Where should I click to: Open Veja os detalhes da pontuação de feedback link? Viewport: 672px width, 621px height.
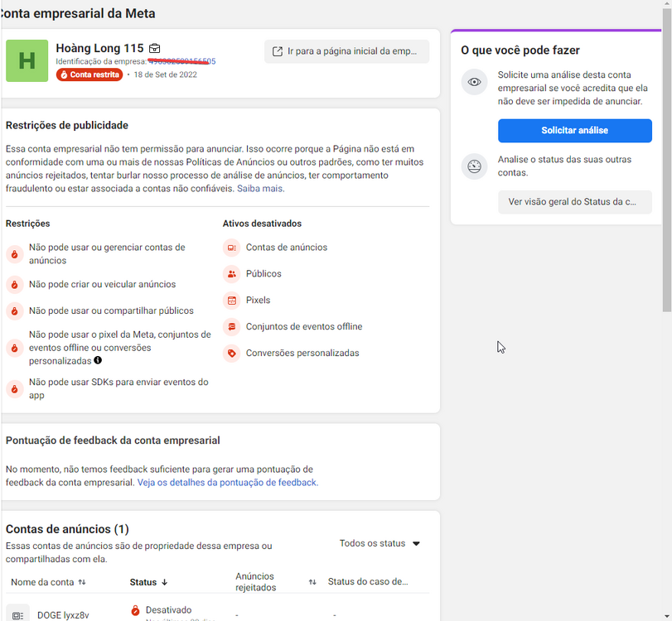[228, 482]
